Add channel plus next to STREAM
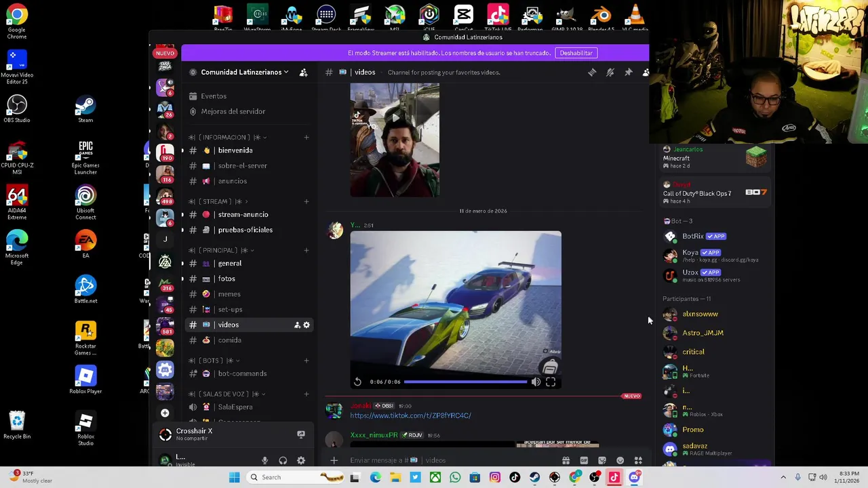Screen dimensions: 868x488 [x=307, y=201]
